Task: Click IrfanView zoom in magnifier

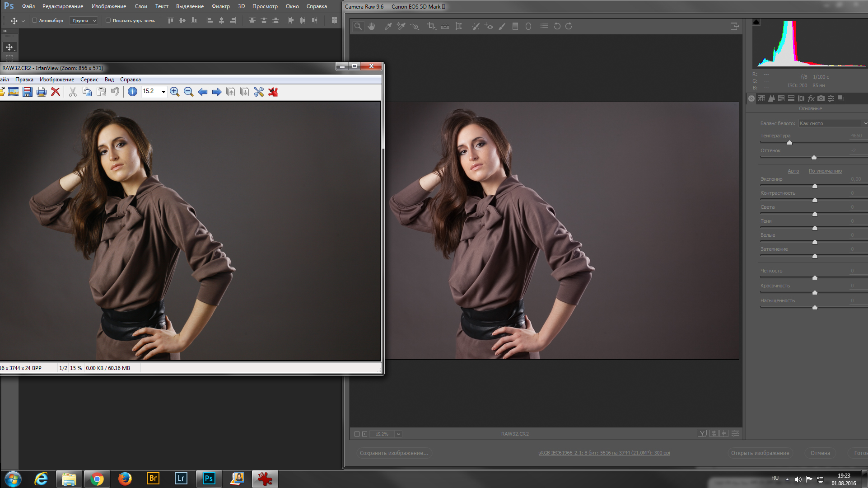Action: point(174,92)
